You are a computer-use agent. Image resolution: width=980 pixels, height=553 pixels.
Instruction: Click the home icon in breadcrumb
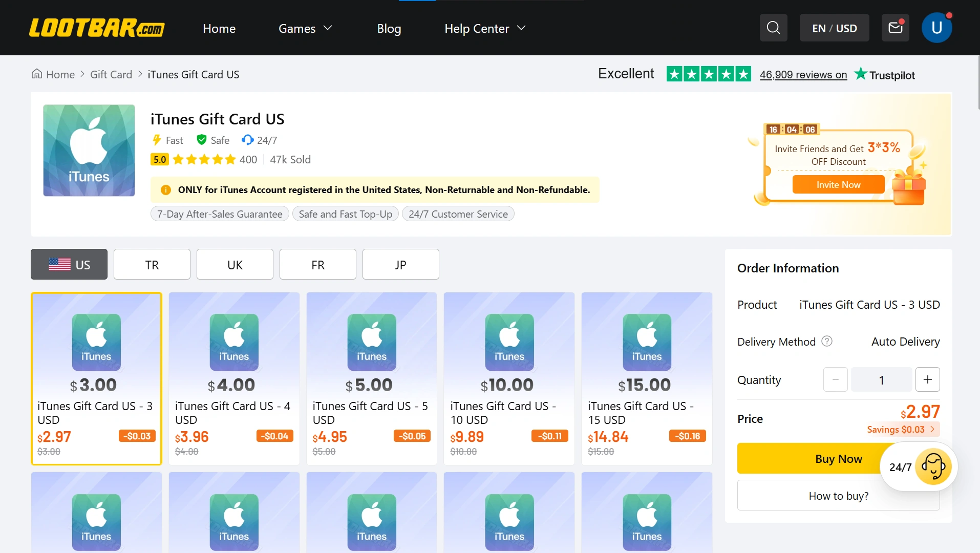(x=37, y=74)
